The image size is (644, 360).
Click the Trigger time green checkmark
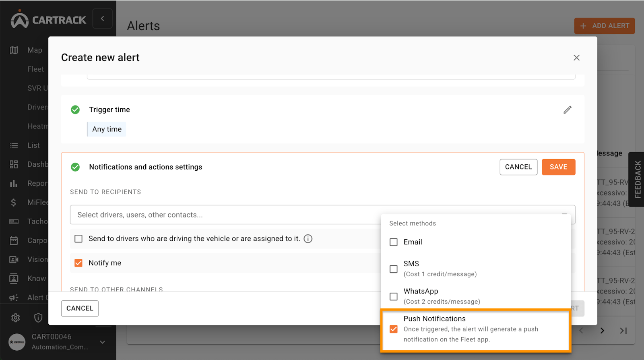click(x=75, y=110)
